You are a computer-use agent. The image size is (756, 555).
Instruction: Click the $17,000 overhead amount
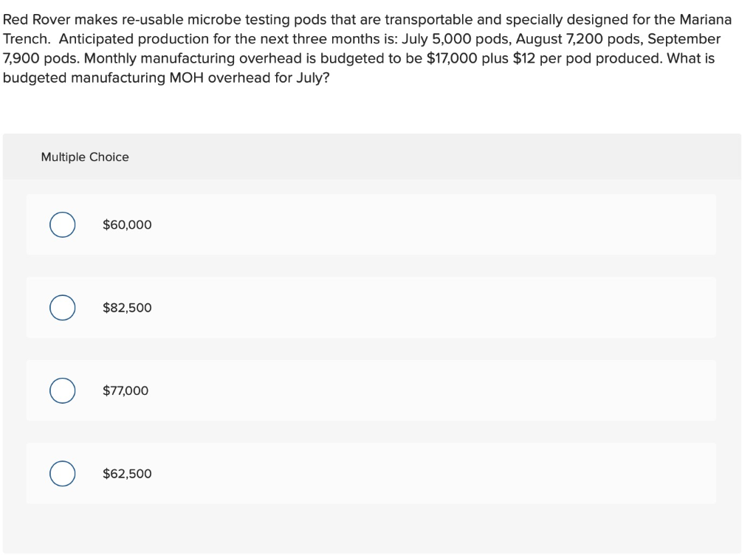pyautogui.click(x=453, y=58)
